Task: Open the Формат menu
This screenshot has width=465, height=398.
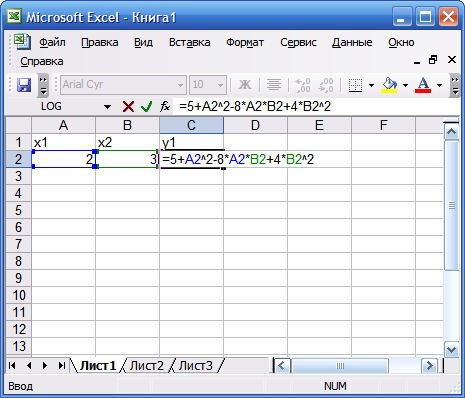Action: tap(245, 43)
